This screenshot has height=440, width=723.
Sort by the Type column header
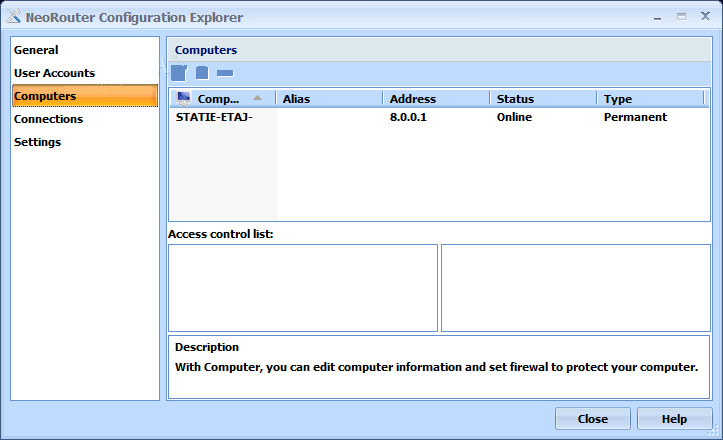651,99
